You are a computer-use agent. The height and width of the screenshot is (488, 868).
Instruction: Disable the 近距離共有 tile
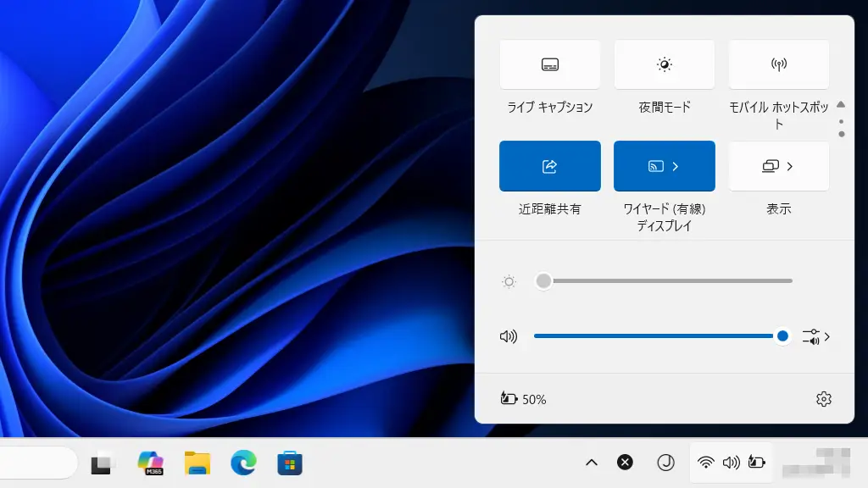click(550, 167)
